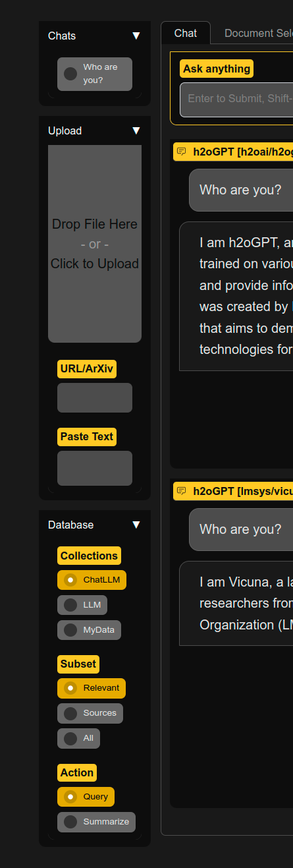This screenshot has height=868, width=293.
Task: Click the 'Who are you?' message in lmsys chat
Action: [x=241, y=529]
